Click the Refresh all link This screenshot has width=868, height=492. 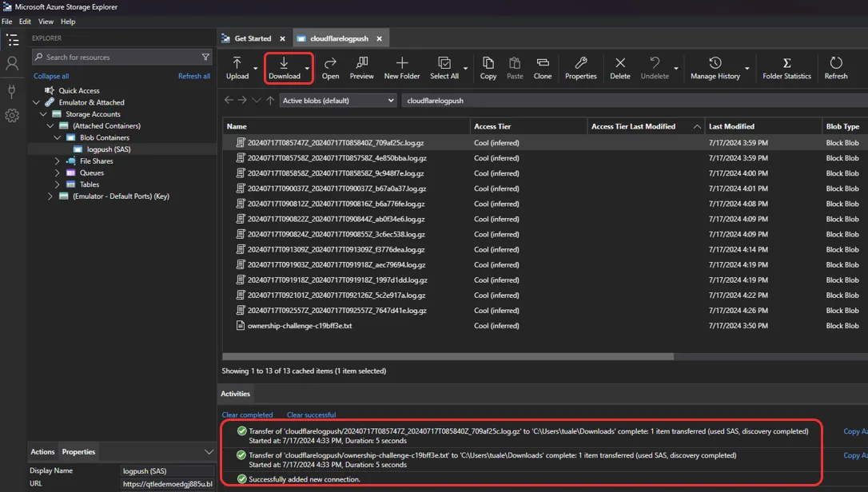point(193,77)
